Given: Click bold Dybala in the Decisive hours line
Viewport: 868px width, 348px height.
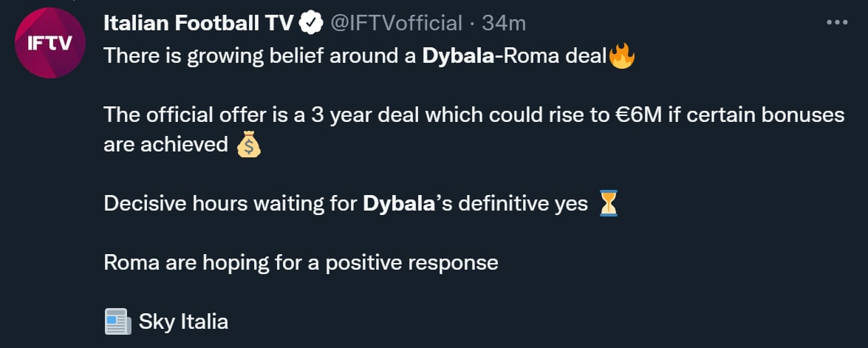Looking at the screenshot, I should 397,204.
